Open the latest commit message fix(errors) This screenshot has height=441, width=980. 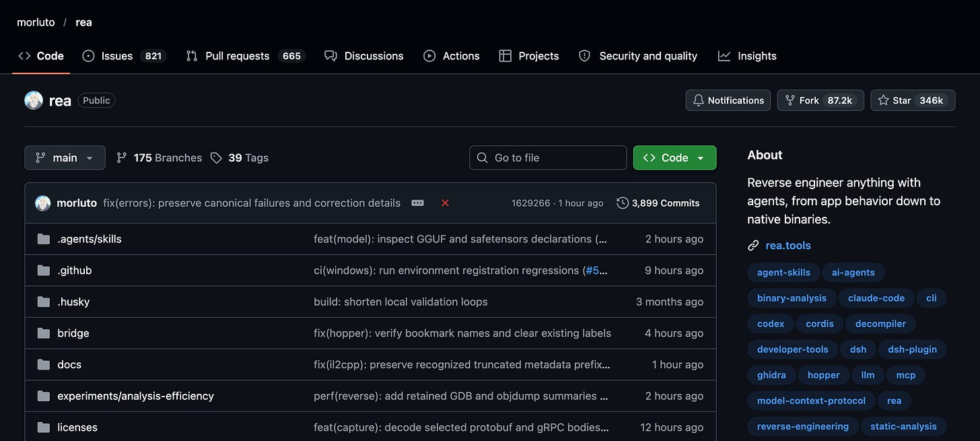click(x=252, y=203)
